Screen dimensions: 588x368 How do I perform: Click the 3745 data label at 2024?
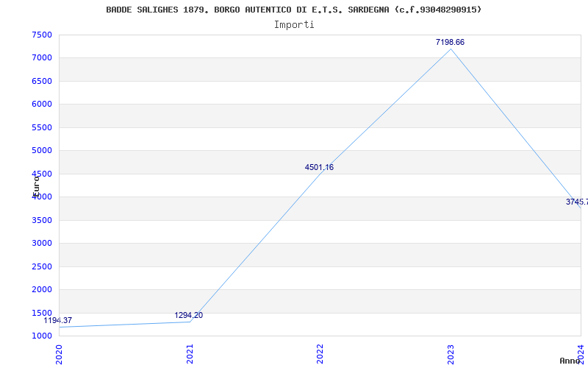(x=577, y=202)
